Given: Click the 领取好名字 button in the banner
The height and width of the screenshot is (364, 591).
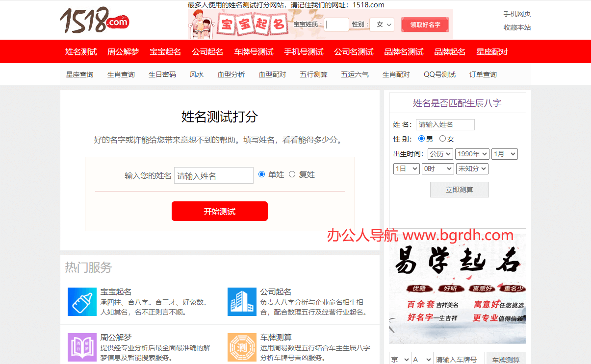Looking at the screenshot, I should point(425,24).
